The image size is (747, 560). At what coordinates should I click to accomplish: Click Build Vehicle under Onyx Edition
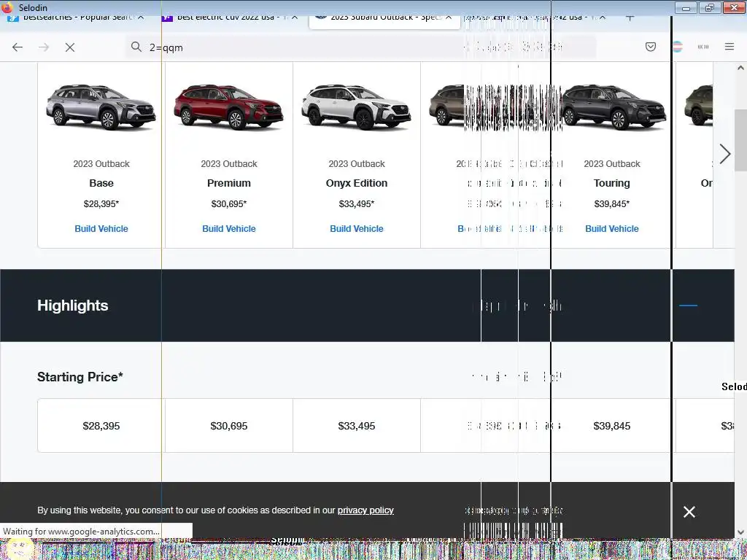click(357, 228)
